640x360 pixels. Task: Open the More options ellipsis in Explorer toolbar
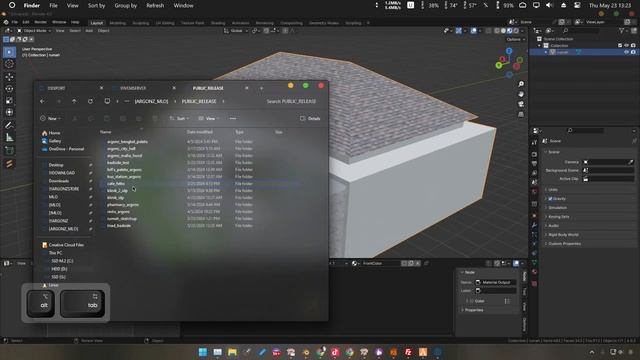pyautogui.click(x=233, y=118)
